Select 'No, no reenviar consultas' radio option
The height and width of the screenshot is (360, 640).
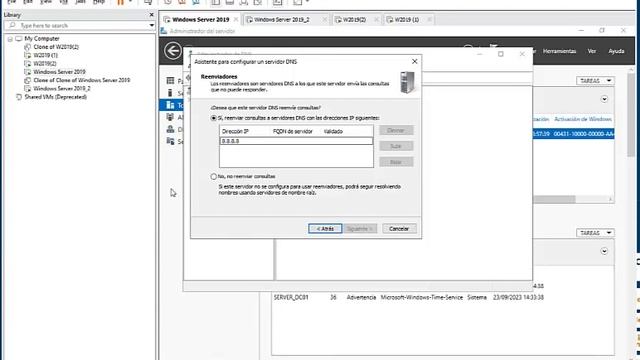coord(213,177)
